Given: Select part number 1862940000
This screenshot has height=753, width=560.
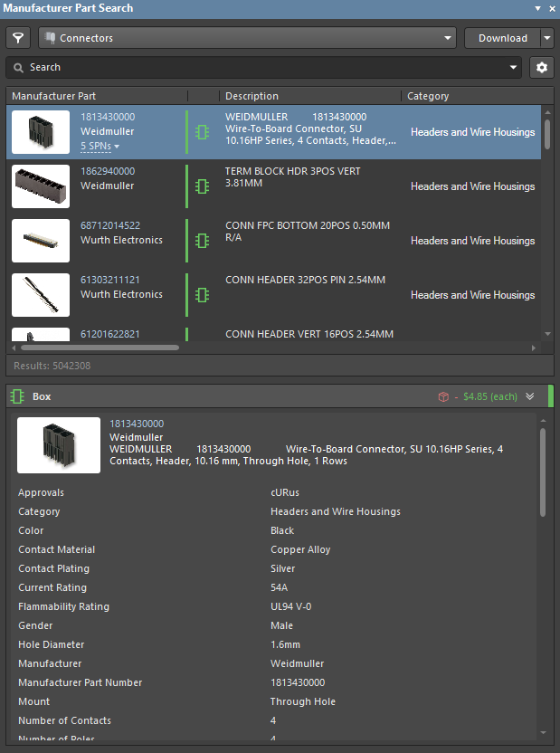Looking at the screenshot, I should [108, 171].
